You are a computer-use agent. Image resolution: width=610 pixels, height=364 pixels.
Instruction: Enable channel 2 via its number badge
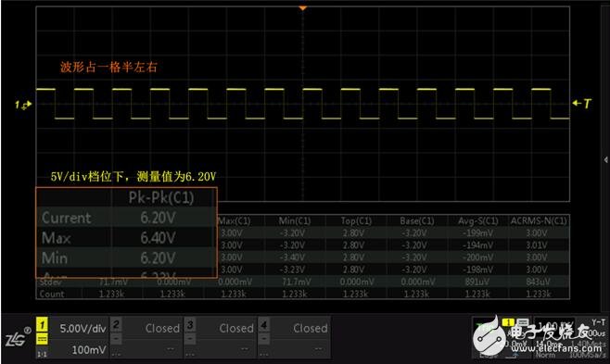click(x=116, y=325)
